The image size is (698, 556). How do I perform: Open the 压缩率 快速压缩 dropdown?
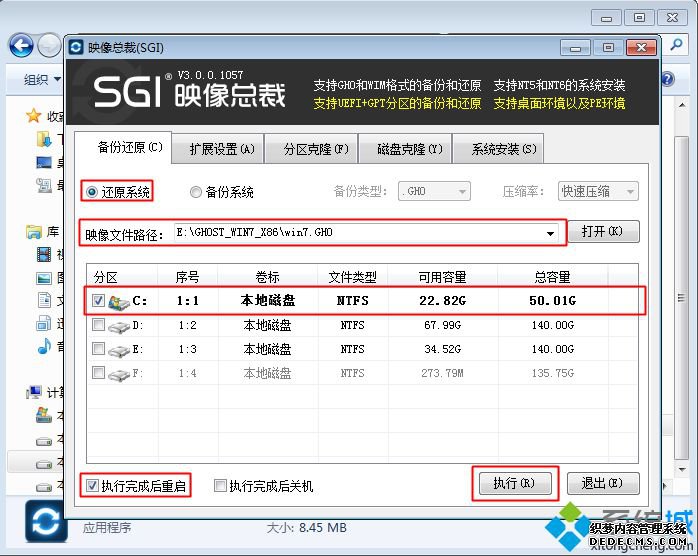pyautogui.click(x=598, y=191)
